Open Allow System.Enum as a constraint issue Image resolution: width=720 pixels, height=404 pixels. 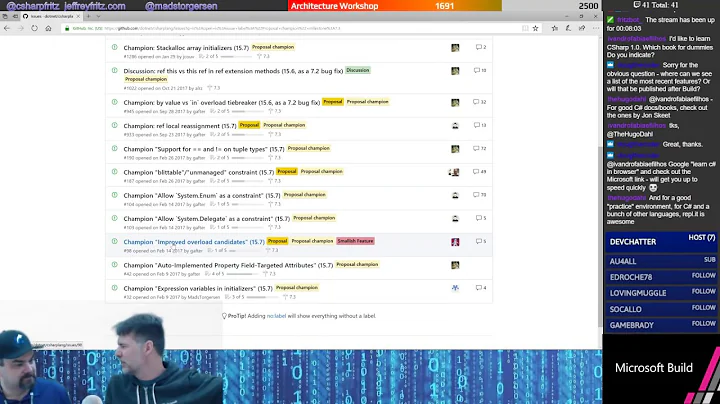(202, 196)
